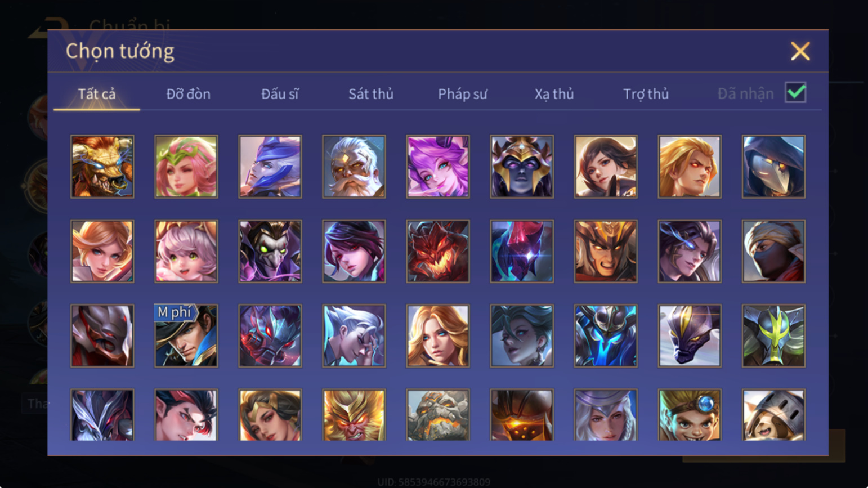Choose the hero with the 'M phí' tag

pyautogui.click(x=186, y=336)
